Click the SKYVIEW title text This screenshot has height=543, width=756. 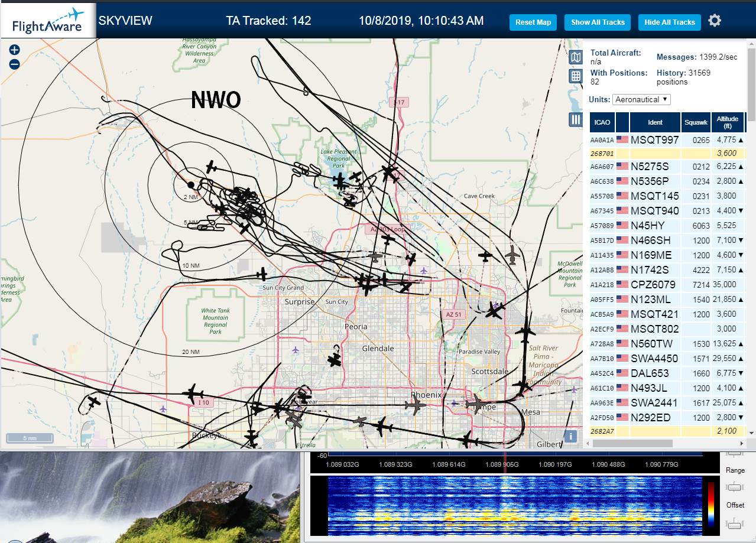point(125,21)
